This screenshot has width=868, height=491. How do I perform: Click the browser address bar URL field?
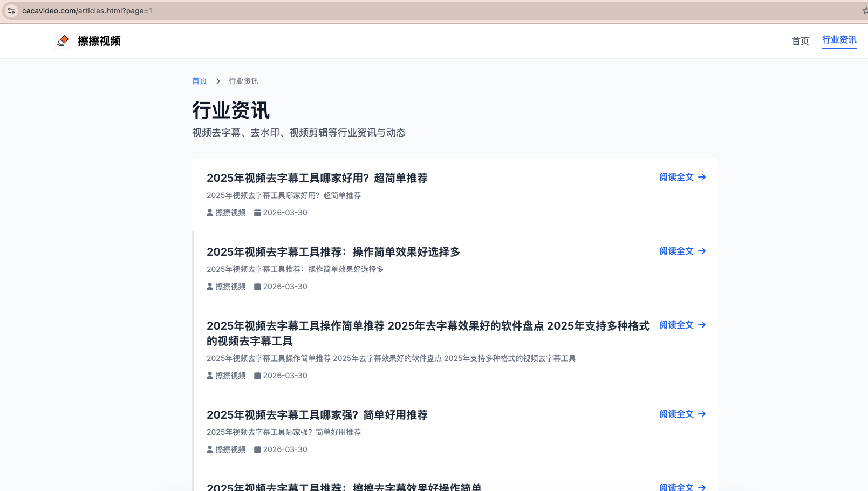pyautogui.click(x=89, y=10)
